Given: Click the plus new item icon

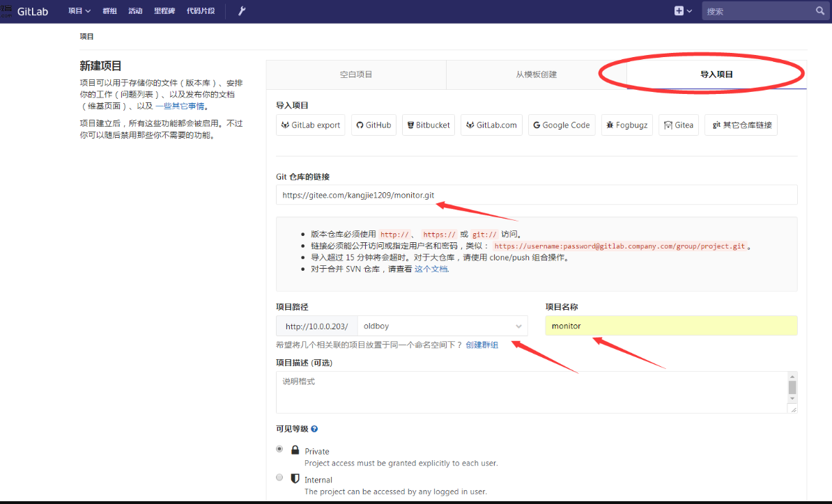Looking at the screenshot, I should 679,10.
